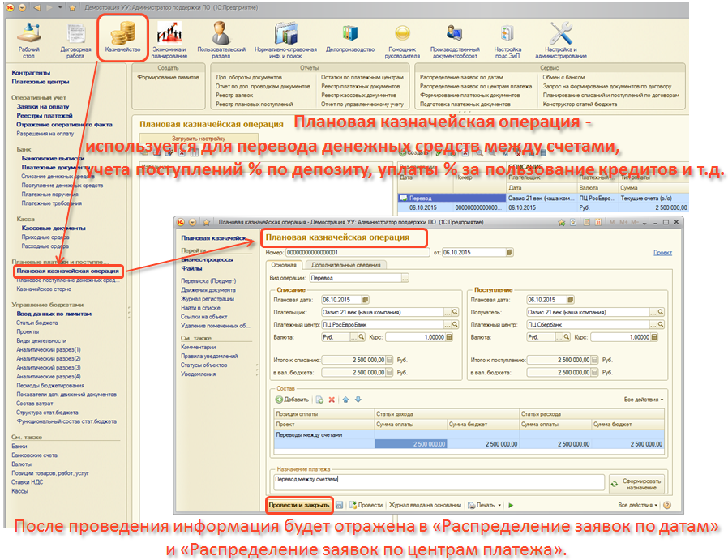728x560 pixels.
Task: Delete row with red X icon
Action: click(332, 400)
